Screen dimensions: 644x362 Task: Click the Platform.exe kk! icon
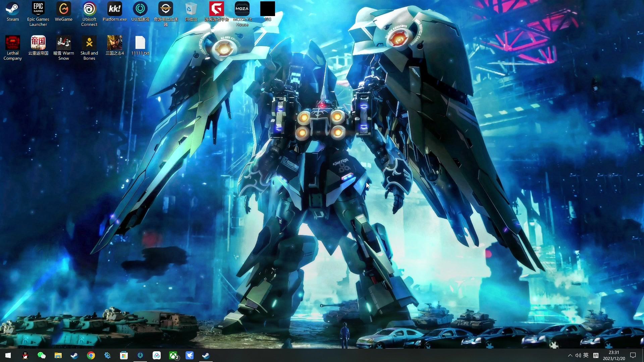point(115,9)
